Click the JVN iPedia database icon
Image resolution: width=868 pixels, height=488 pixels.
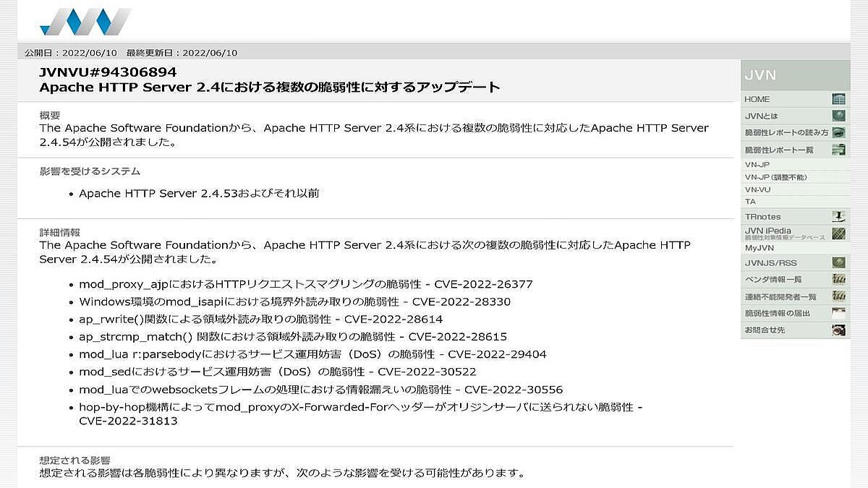pyautogui.click(x=838, y=233)
